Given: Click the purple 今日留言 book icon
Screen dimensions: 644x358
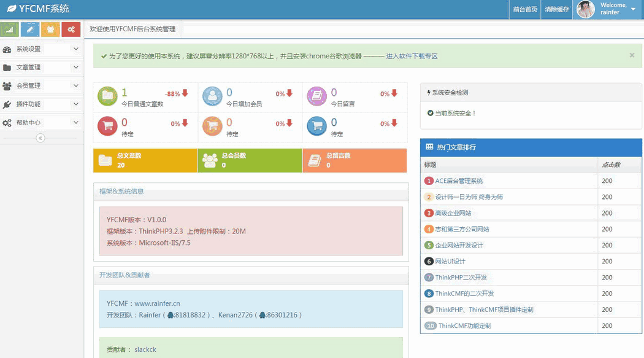Looking at the screenshot, I should (316, 96).
